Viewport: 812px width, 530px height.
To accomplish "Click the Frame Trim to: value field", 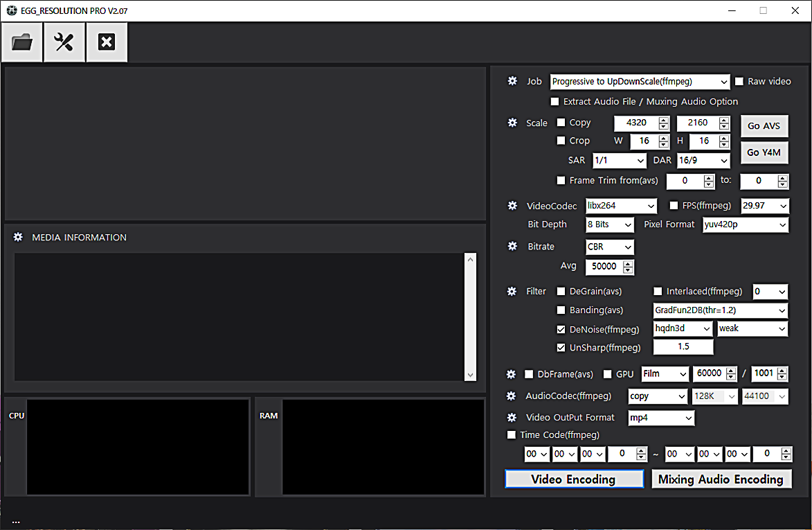I will (759, 181).
